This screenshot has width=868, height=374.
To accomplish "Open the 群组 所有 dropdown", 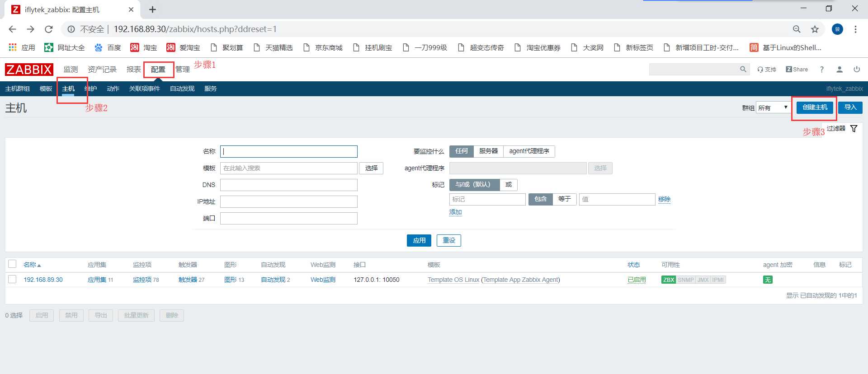I will [x=773, y=108].
